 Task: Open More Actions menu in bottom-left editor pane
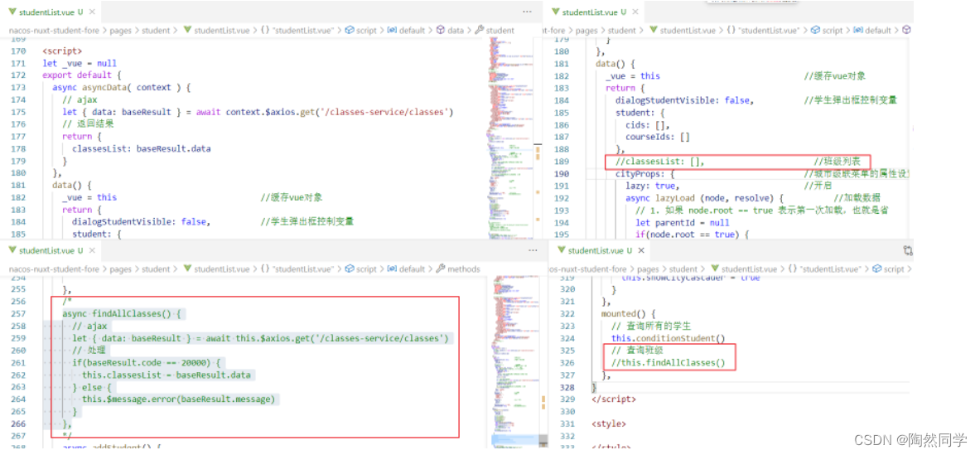[533, 250]
